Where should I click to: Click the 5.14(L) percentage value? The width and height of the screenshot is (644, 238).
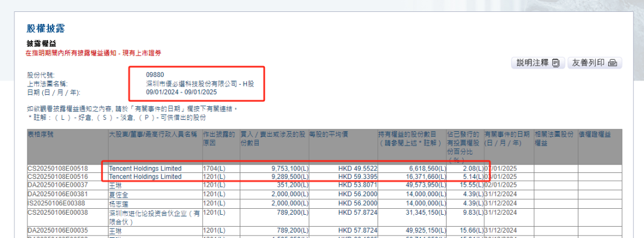pyautogui.click(x=473, y=177)
